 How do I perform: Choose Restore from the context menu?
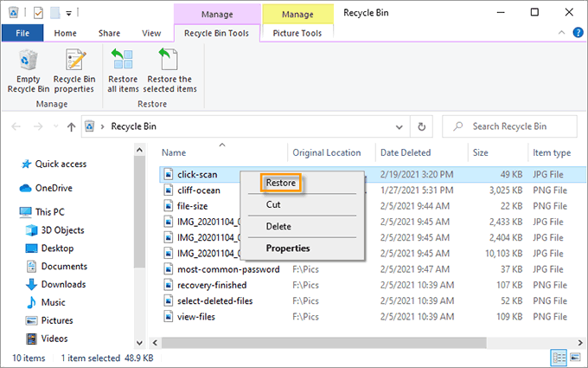281,183
